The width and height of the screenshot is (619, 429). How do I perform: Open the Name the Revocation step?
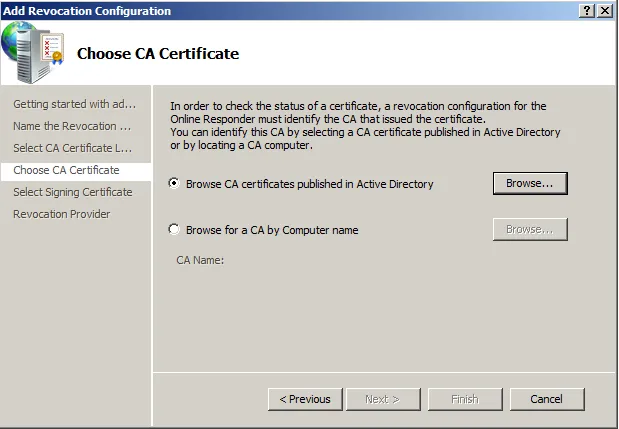[x=72, y=126]
